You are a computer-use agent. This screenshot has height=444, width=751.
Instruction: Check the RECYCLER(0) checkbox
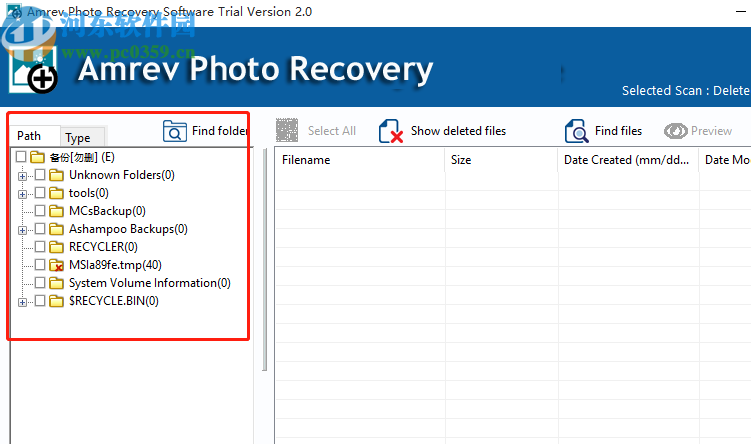[40, 246]
